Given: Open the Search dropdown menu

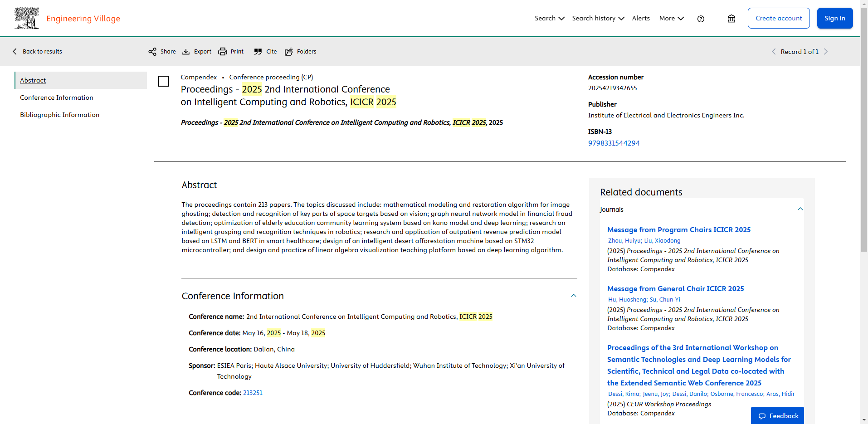Looking at the screenshot, I should tap(549, 19).
